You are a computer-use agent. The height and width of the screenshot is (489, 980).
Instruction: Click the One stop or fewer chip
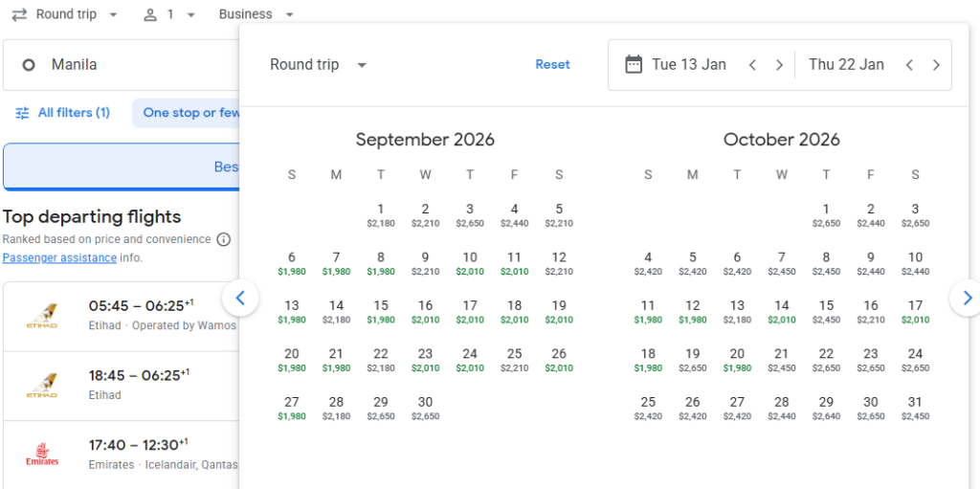187,113
